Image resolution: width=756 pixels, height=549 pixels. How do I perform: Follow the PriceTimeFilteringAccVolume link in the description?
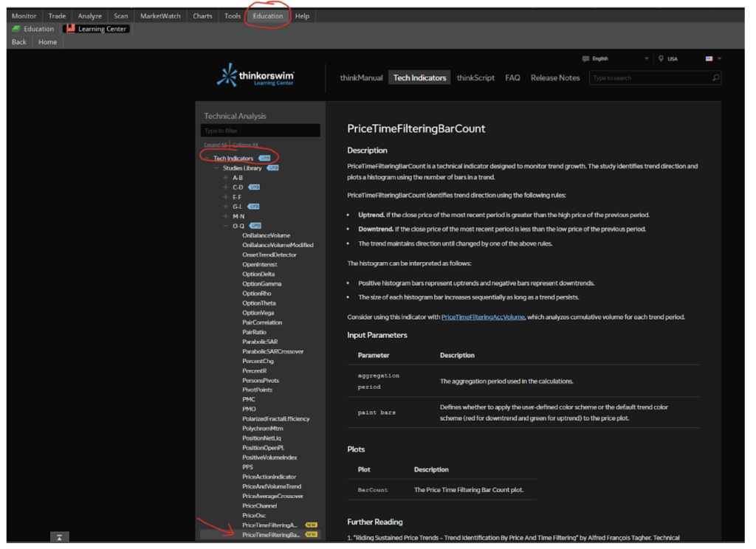(x=483, y=317)
